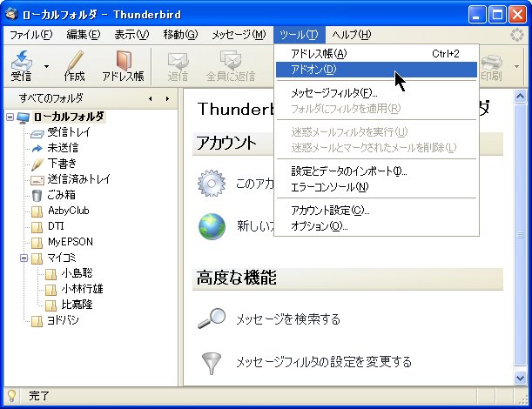Open メッセージを検索する link

coord(288,319)
